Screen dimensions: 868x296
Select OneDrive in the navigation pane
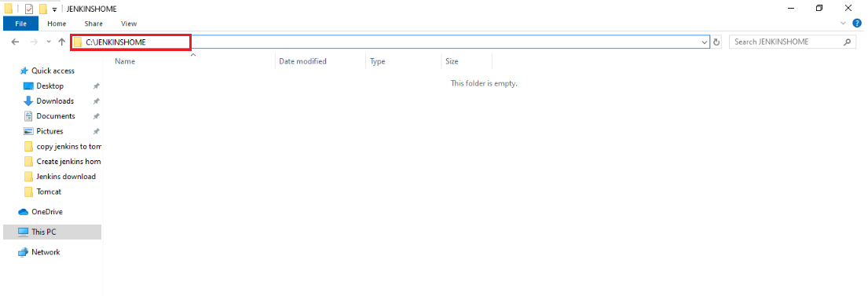click(47, 212)
